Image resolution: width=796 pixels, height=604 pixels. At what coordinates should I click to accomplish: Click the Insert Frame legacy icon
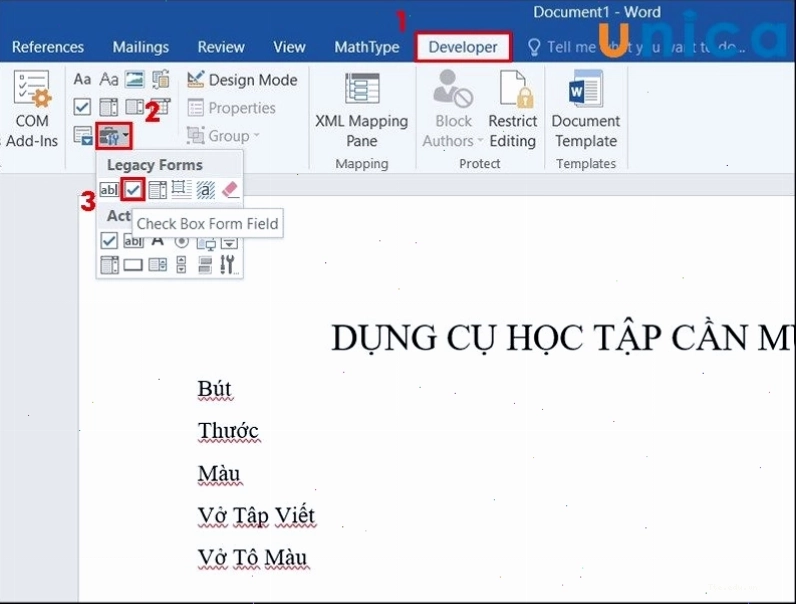click(182, 190)
